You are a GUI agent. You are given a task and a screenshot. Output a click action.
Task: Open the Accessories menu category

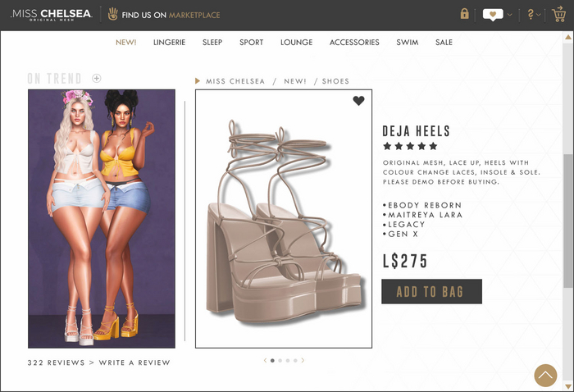point(354,43)
